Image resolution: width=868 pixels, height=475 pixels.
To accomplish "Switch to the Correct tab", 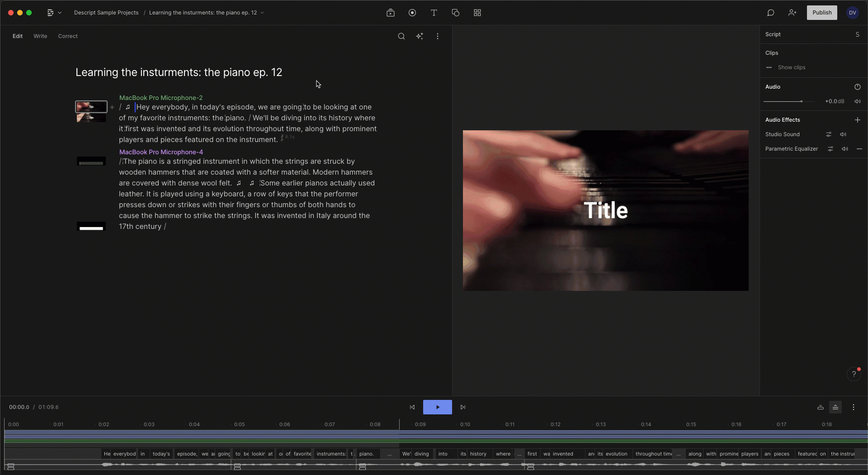I will [x=68, y=36].
